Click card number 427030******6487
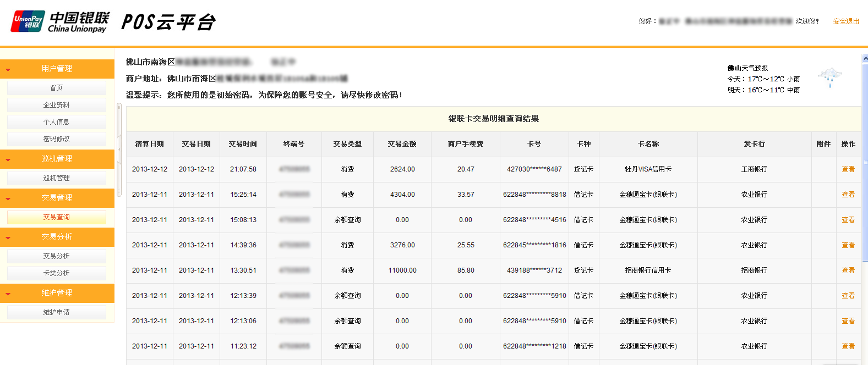This screenshot has height=365, width=868. click(x=534, y=169)
